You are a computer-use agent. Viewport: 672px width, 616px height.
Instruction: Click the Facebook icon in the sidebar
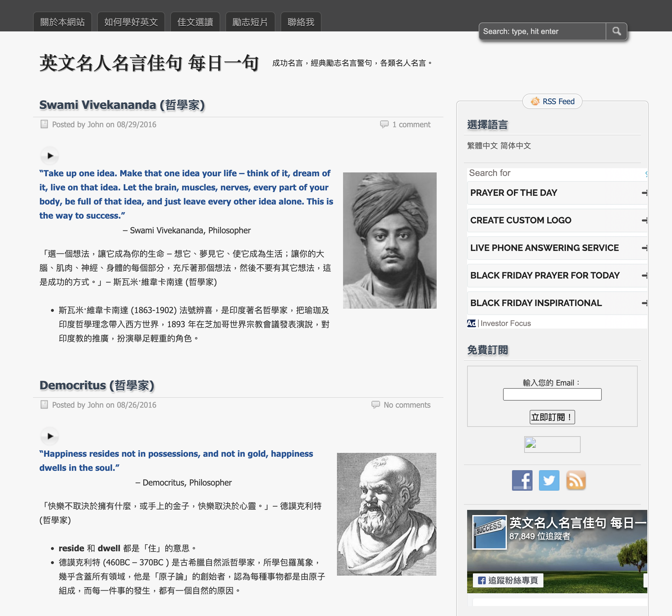(x=522, y=480)
